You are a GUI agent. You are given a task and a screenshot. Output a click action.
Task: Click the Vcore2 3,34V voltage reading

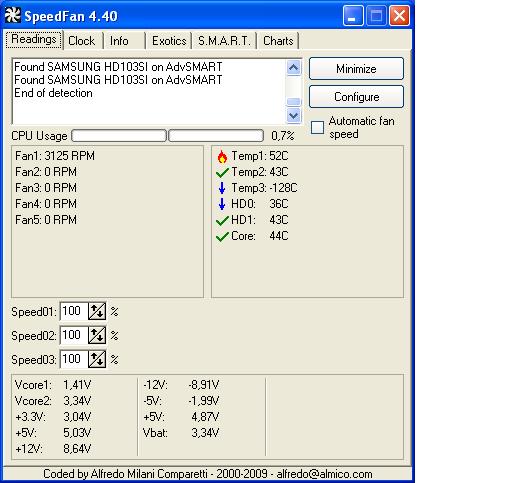[x=53, y=401]
